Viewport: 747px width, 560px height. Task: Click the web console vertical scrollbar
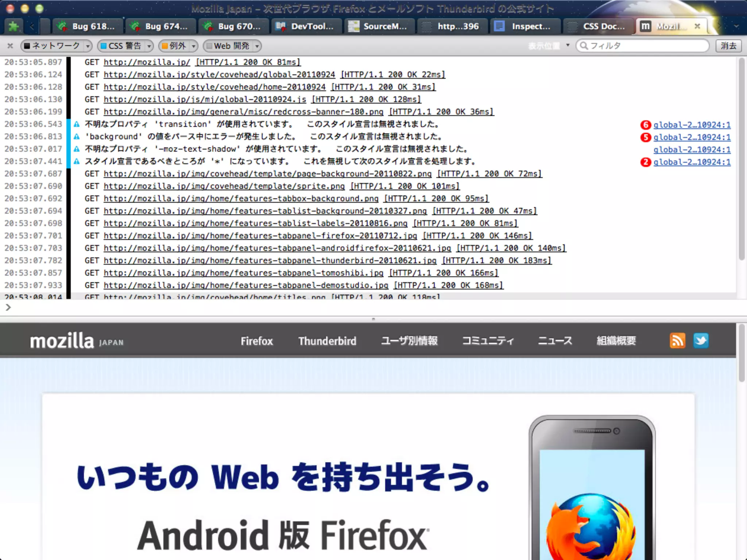pos(741,159)
